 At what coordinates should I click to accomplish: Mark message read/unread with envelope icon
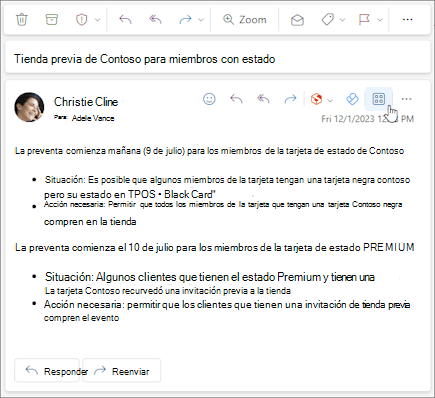297,20
